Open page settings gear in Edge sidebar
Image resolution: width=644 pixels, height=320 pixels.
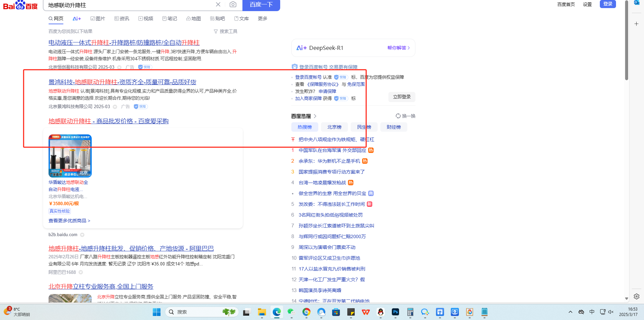(637, 296)
